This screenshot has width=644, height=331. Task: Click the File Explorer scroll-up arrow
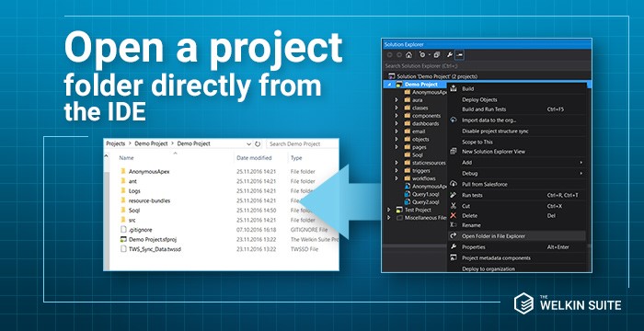[x=107, y=156]
